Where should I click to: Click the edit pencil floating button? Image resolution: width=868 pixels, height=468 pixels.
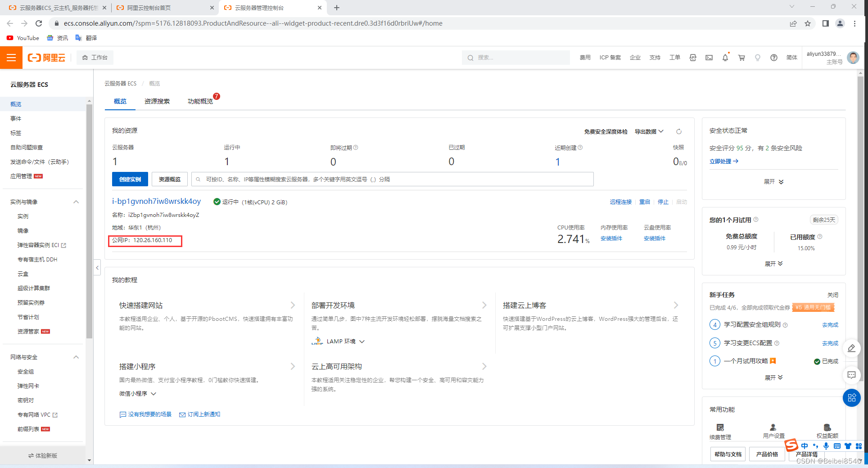tap(851, 348)
